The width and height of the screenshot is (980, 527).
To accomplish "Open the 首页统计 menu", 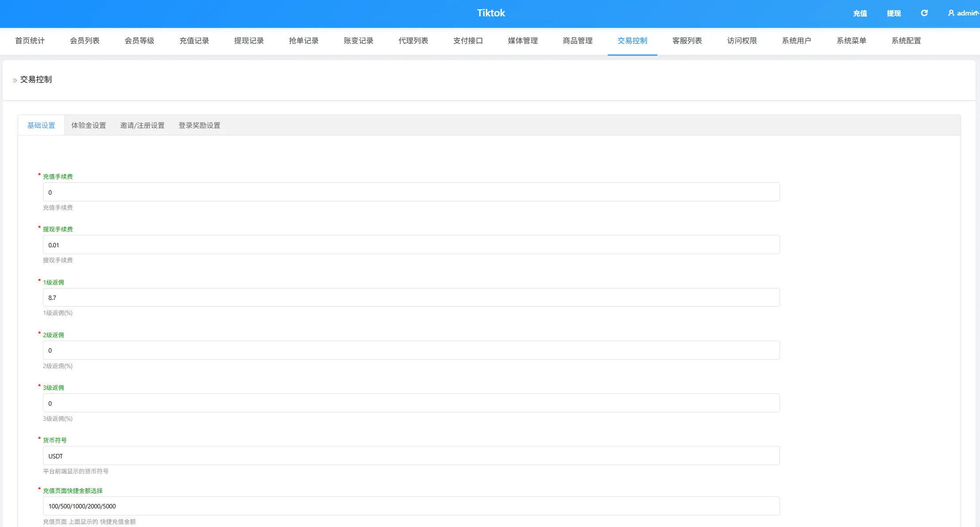I will click(30, 41).
